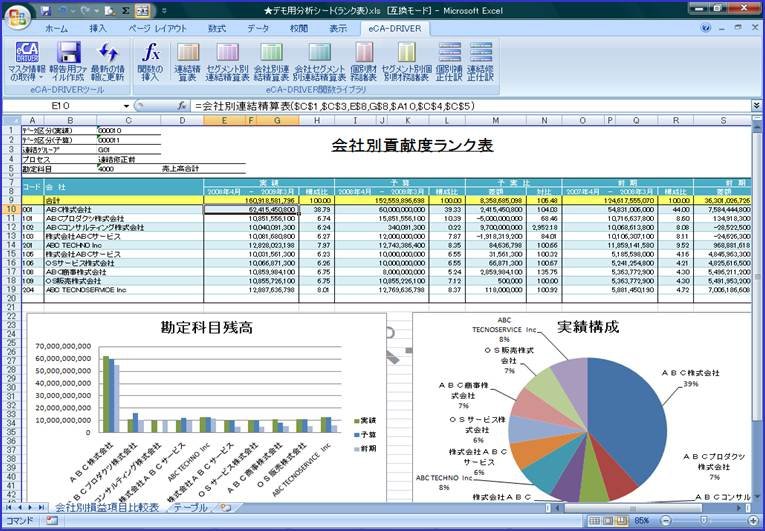Viewport: 765px width, 531px height.
Task: Click the insert new worksheet tab icon
Action: 225,508
